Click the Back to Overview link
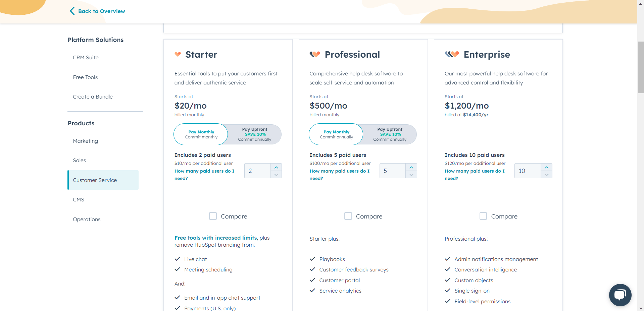The image size is (644, 311). pos(101,11)
